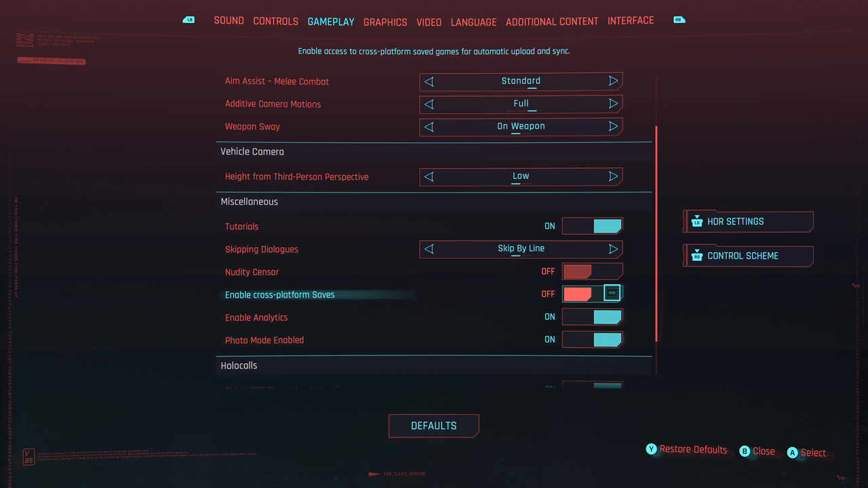Click the A button icon for Select
The image size is (868, 488).
793,453
